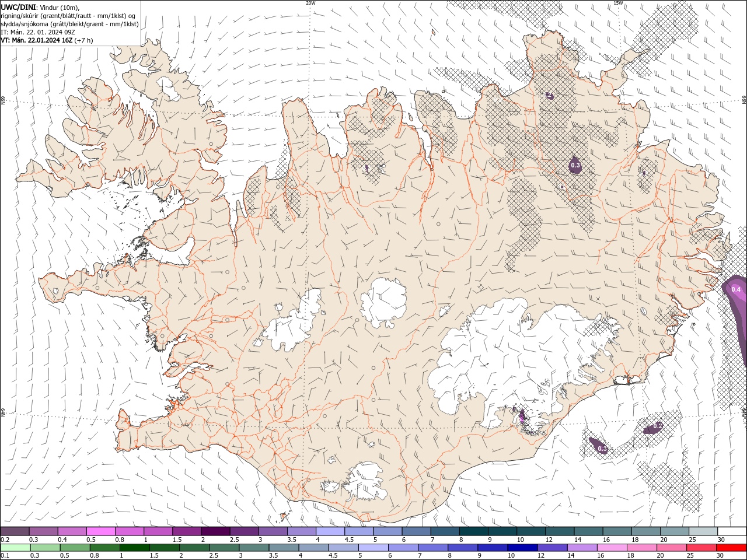747x560 pixels.
Task: Click lower legend swatch between 2.5 and 3
Action: (224, 548)
